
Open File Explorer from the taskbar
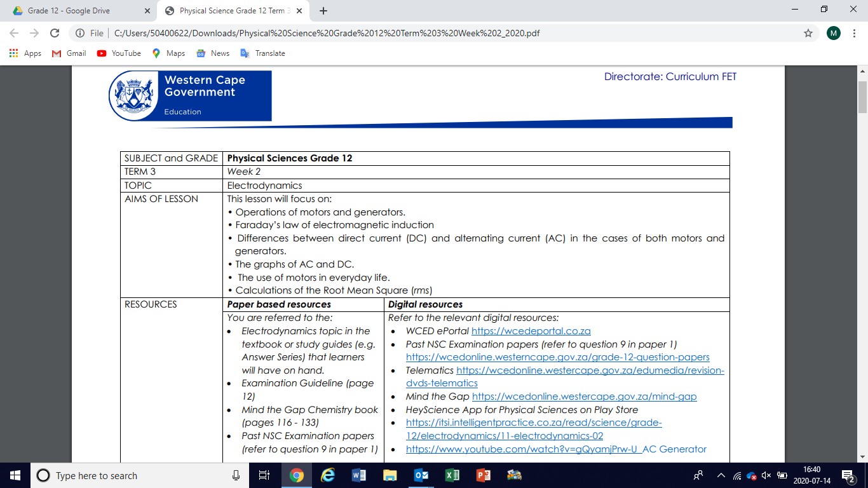[x=390, y=475]
